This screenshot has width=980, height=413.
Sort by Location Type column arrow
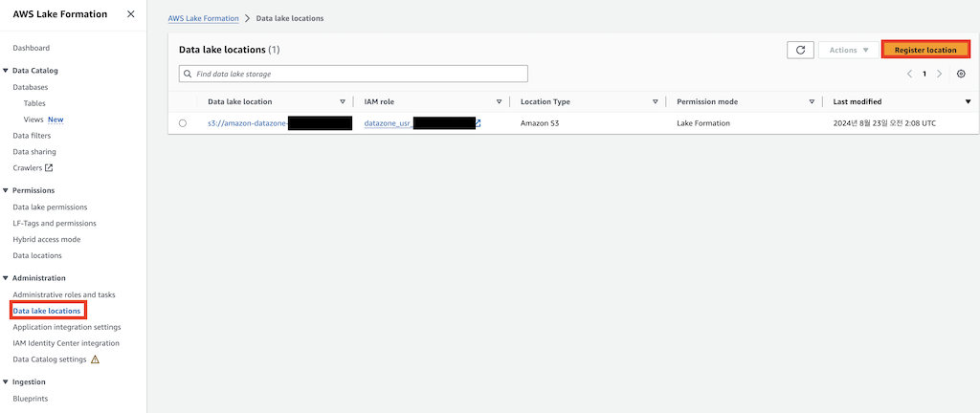click(655, 101)
